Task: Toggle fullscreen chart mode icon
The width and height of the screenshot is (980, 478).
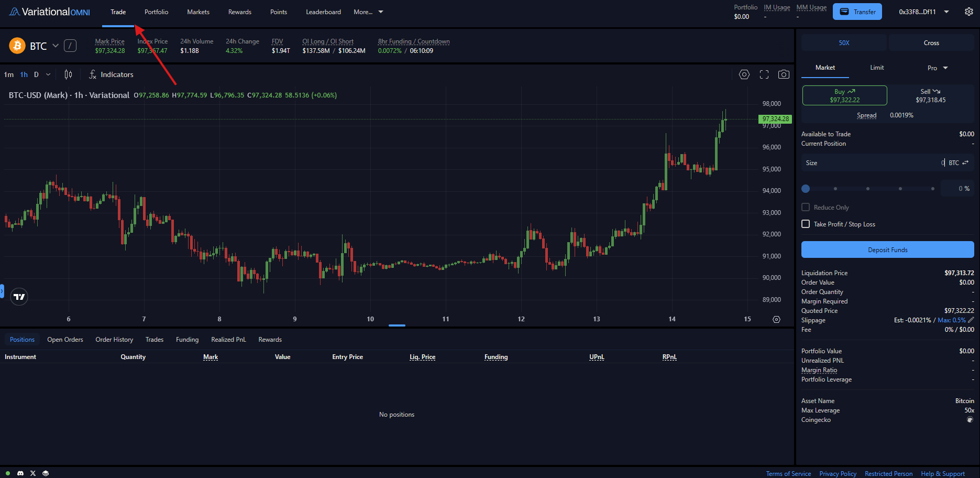Action: (764, 74)
